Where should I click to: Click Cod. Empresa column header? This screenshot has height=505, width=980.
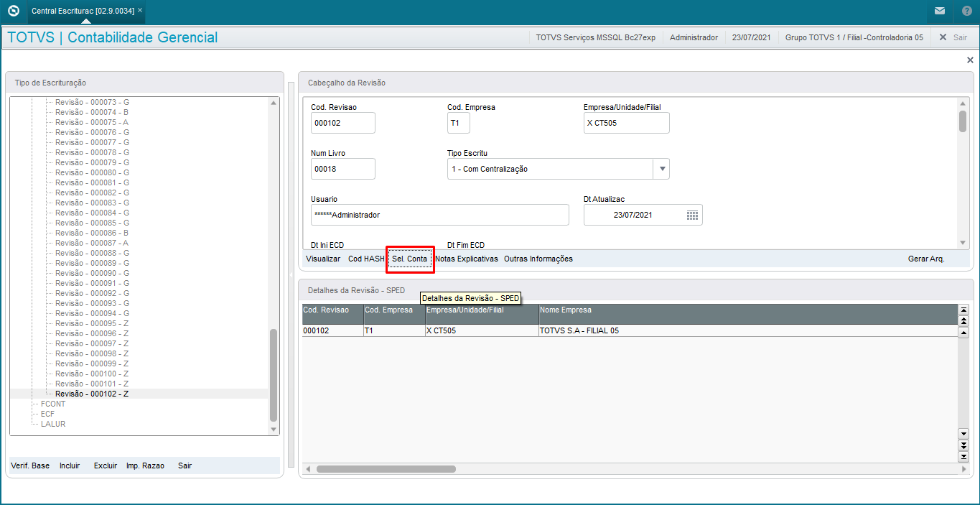(x=394, y=314)
